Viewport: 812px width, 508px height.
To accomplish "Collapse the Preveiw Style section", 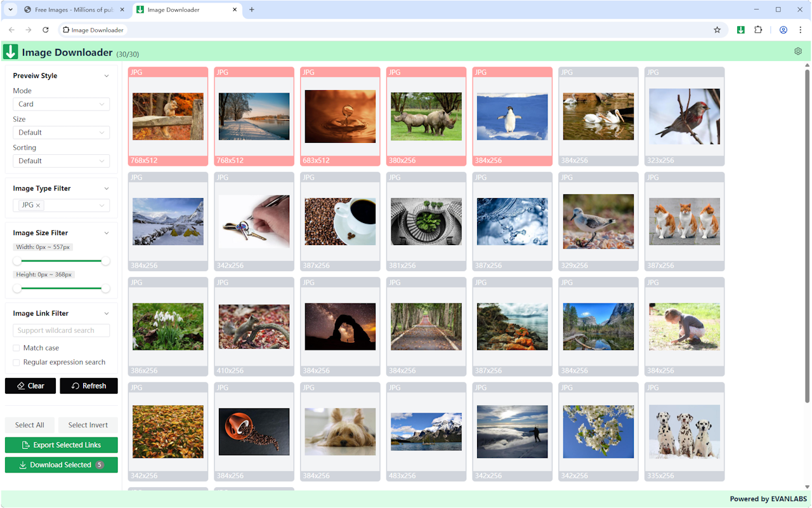I will 107,76.
